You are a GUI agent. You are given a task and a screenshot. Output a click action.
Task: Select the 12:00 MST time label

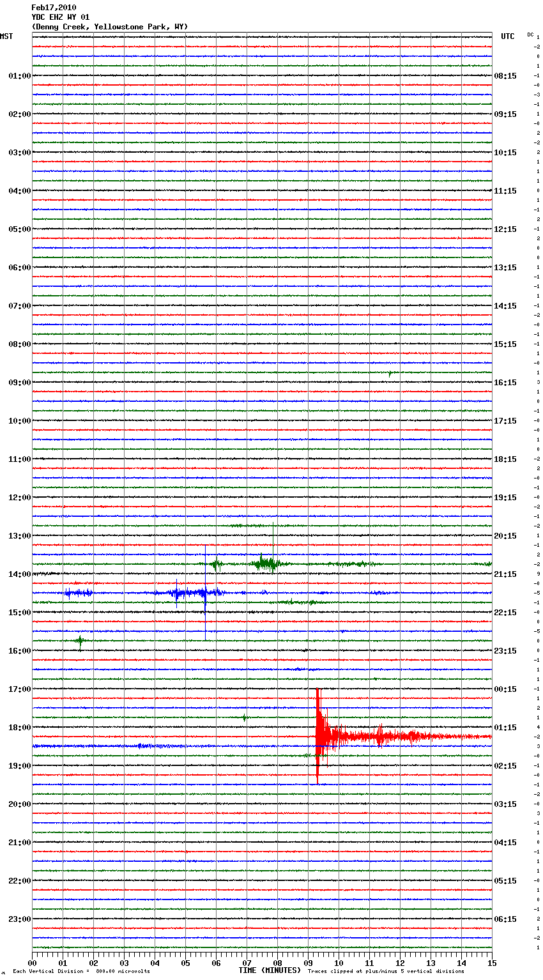tap(20, 498)
